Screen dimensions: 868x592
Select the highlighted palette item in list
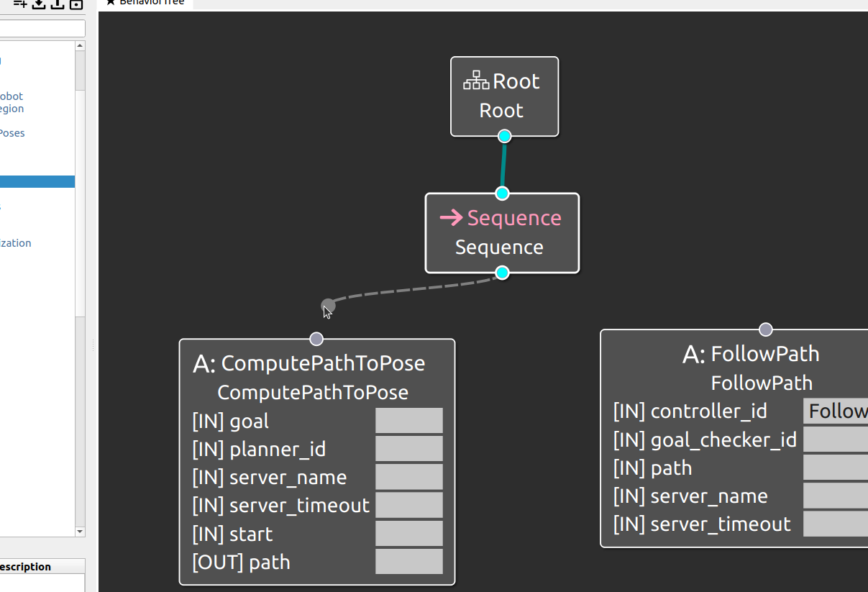coord(37,182)
